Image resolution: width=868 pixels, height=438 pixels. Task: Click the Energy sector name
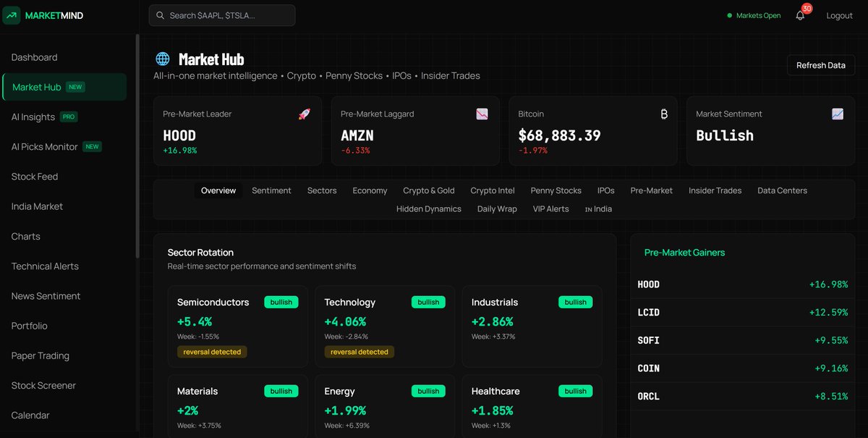339,391
